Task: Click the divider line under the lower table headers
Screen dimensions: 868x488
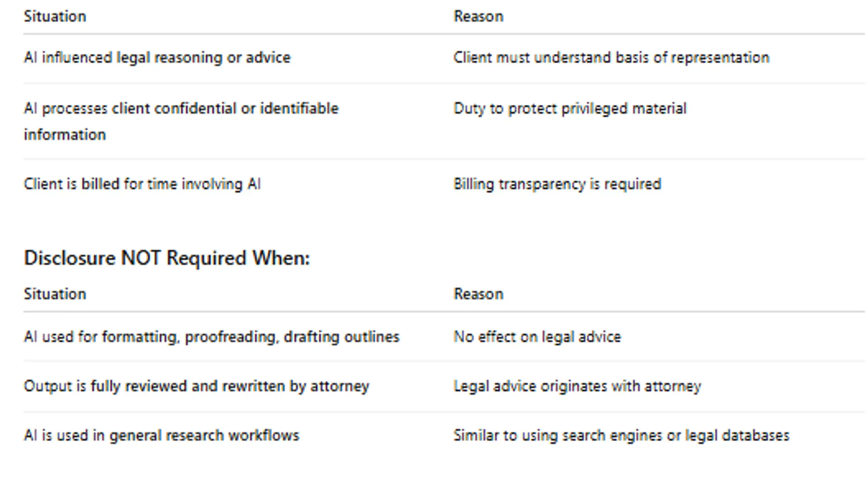Action: (443, 312)
